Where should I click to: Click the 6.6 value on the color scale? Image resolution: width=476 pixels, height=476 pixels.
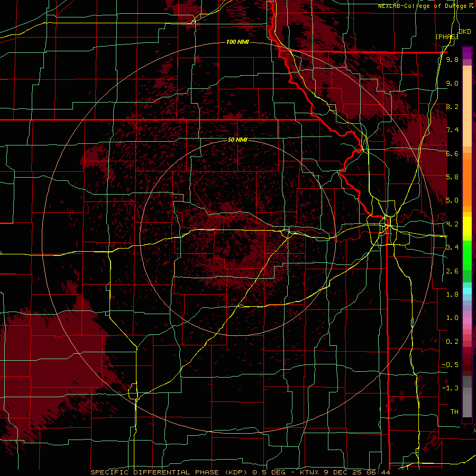[x=452, y=153]
